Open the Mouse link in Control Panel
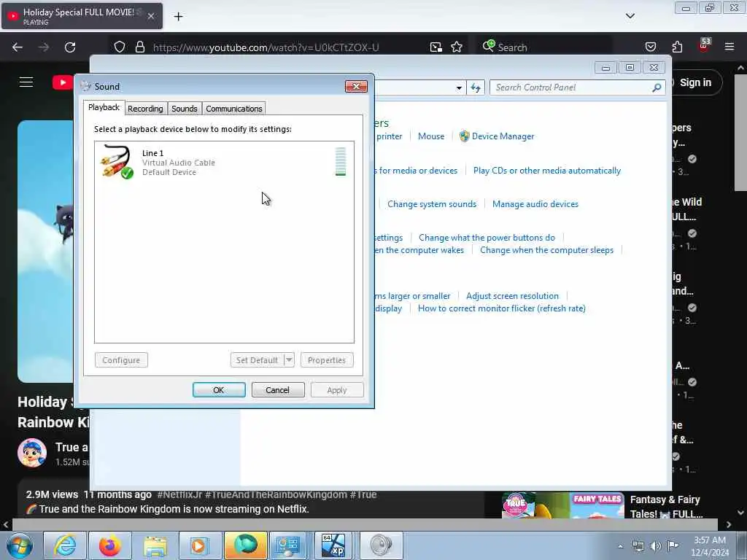Viewport: 747px width, 560px height. [x=431, y=136]
